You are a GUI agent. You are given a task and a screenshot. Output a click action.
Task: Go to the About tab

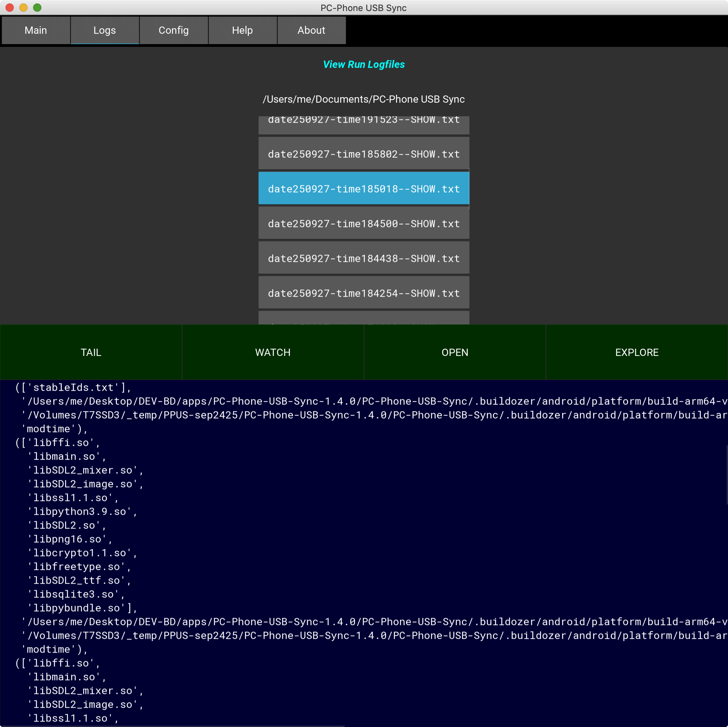click(311, 30)
